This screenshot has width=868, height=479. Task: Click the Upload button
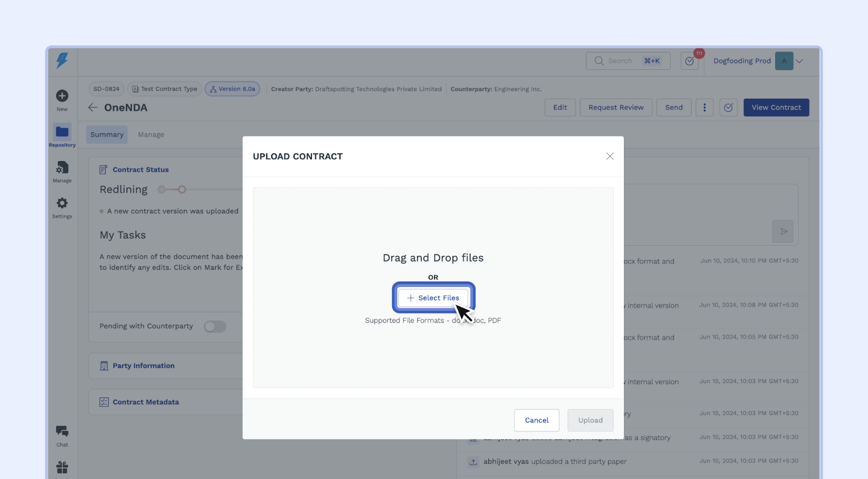pos(590,420)
